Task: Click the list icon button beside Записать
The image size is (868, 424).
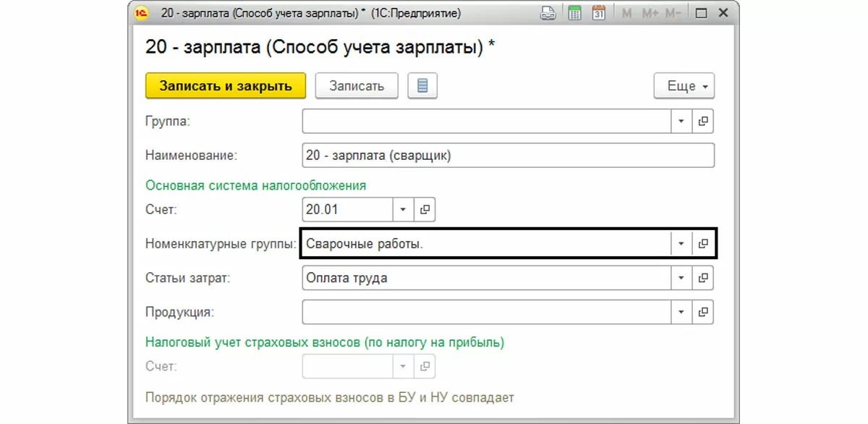Action: [422, 86]
